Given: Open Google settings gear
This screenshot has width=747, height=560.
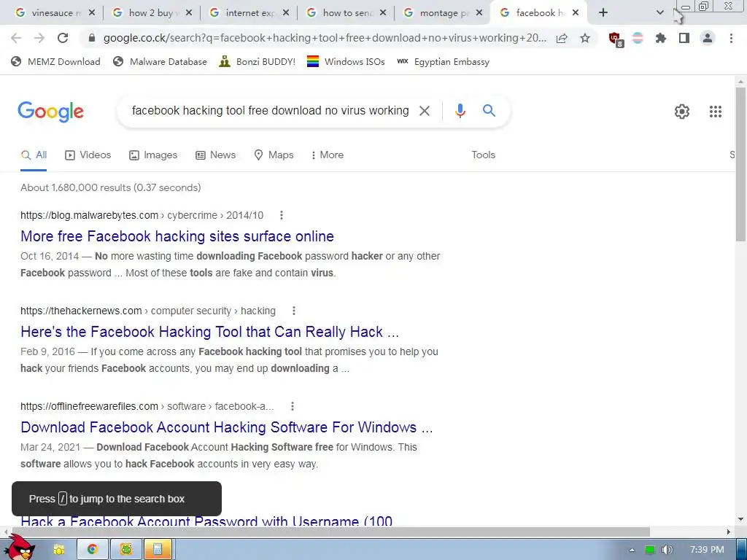Looking at the screenshot, I should pyautogui.click(x=682, y=112).
